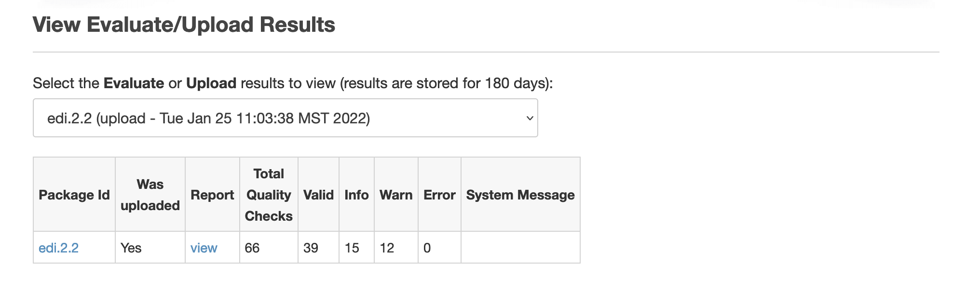The height and width of the screenshot is (292, 980).
Task: Select the warn count 12 cell
Action: pos(396,248)
